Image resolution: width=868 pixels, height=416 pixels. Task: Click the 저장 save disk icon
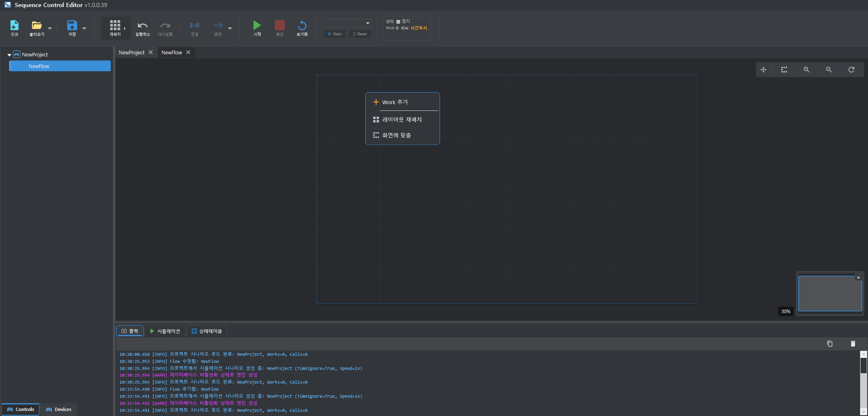72,25
